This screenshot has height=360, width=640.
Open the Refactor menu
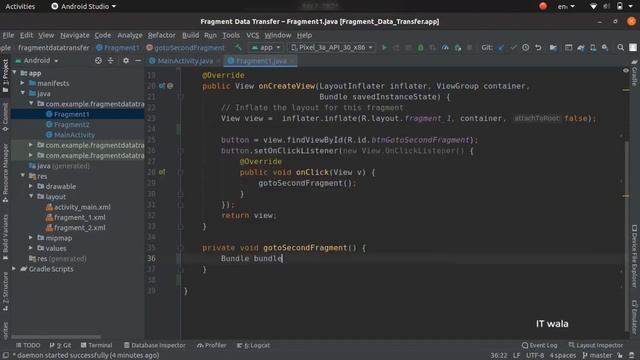point(161,35)
